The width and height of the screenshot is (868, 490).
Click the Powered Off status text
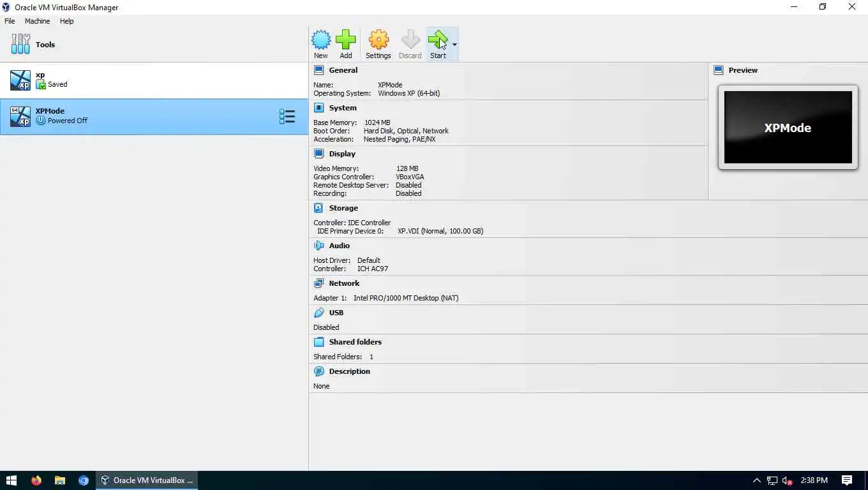point(68,121)
